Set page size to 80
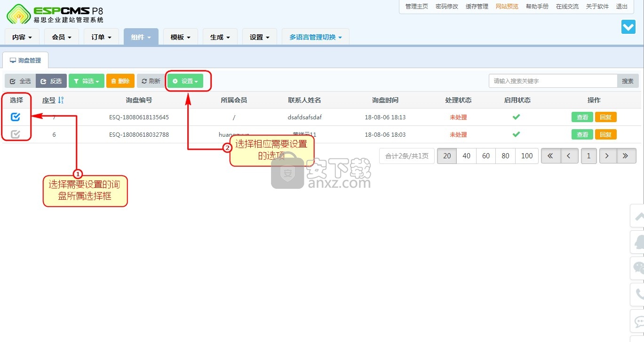 505,156
